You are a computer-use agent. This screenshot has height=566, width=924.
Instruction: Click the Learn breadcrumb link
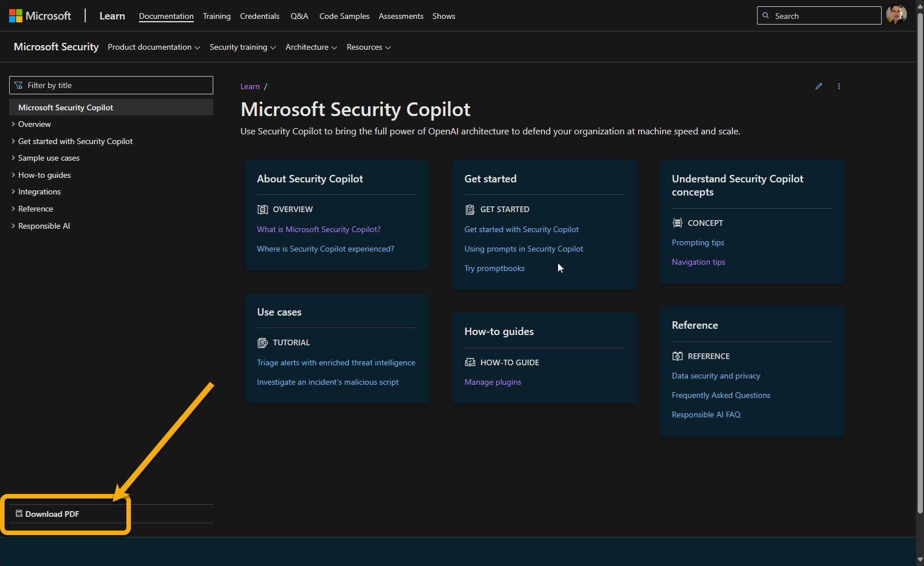pyautogui.click(x=250, y=86)
